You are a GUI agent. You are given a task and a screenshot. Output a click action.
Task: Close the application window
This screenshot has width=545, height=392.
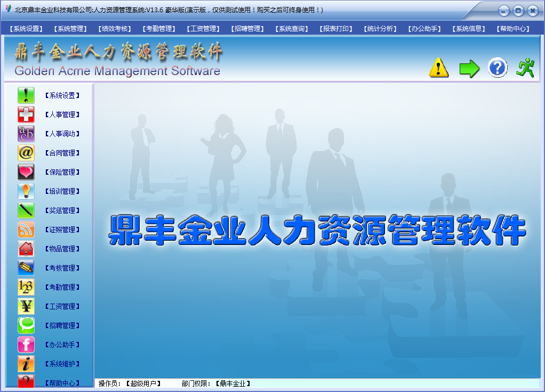533,11
